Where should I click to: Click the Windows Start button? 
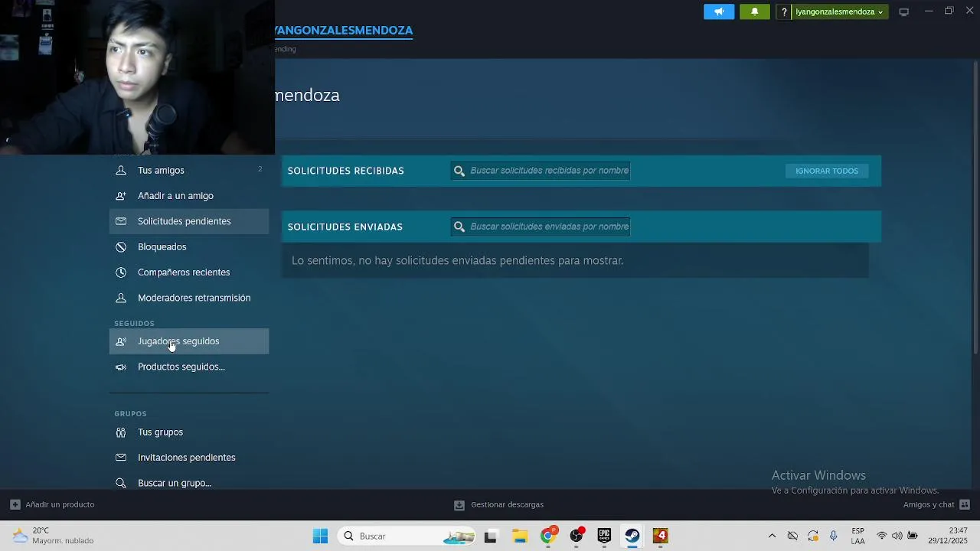[320, 536]
